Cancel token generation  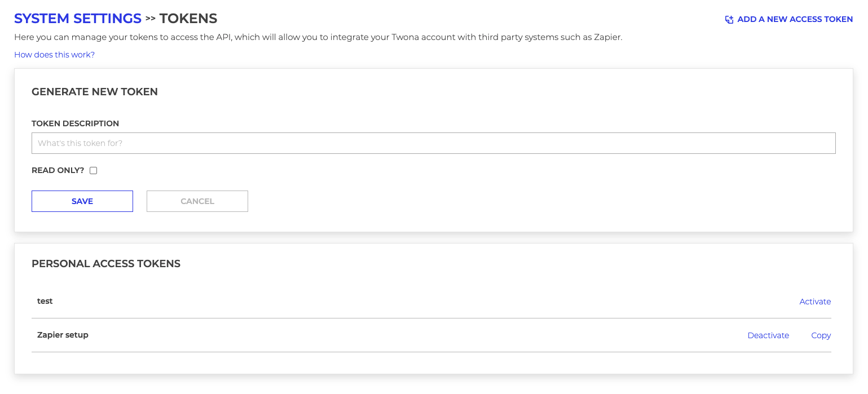point(197,201)
